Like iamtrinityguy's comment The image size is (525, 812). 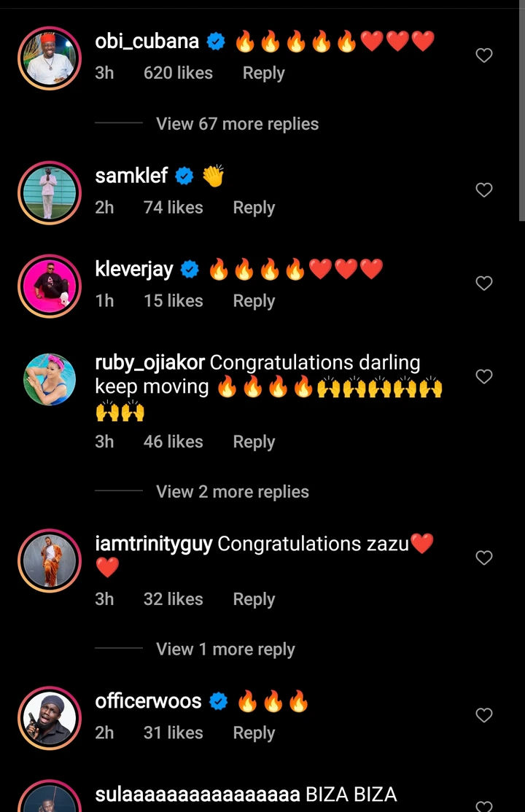pos(483,558)
